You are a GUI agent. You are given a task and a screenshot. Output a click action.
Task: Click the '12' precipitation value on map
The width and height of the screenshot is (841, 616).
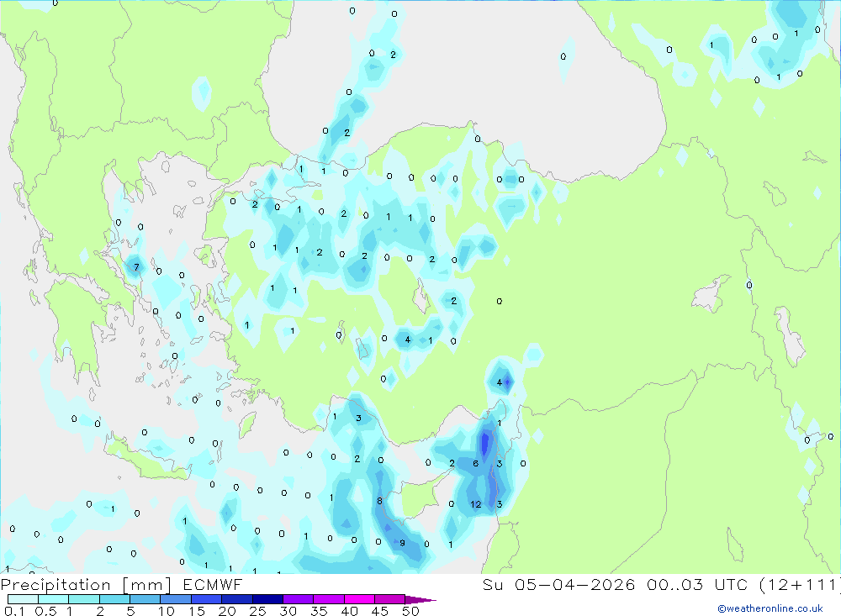[476, 504]
